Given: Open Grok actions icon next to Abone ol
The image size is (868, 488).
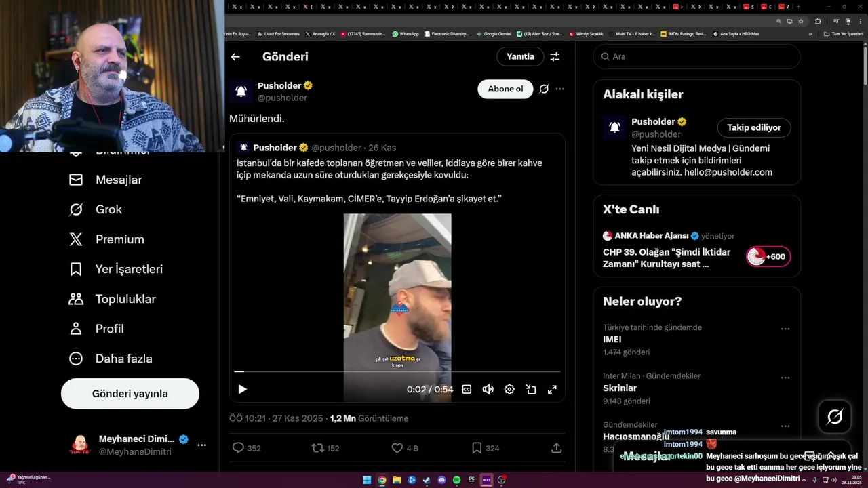Looking at the screenshot, I should [544, 89].
